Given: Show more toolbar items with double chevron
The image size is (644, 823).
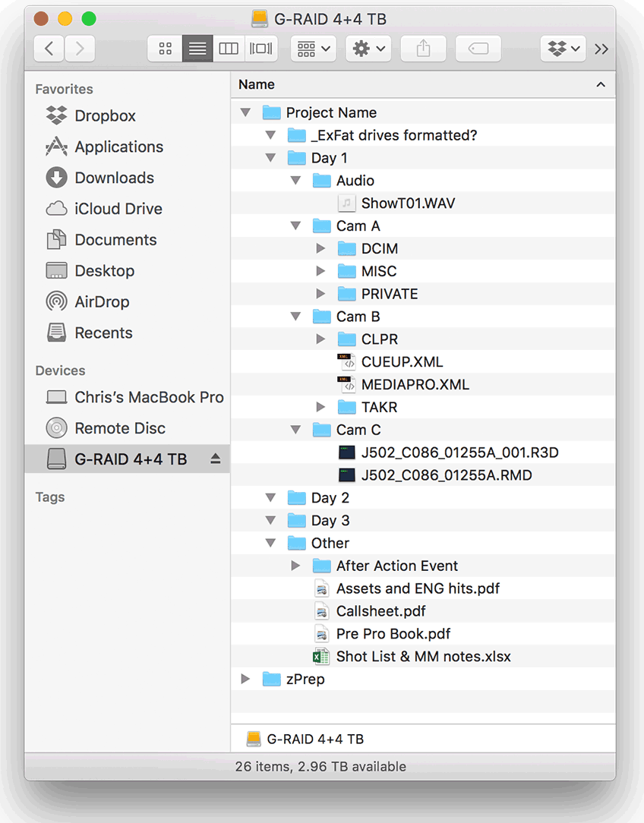Looking at the screenshot, I should pos(601,49).
